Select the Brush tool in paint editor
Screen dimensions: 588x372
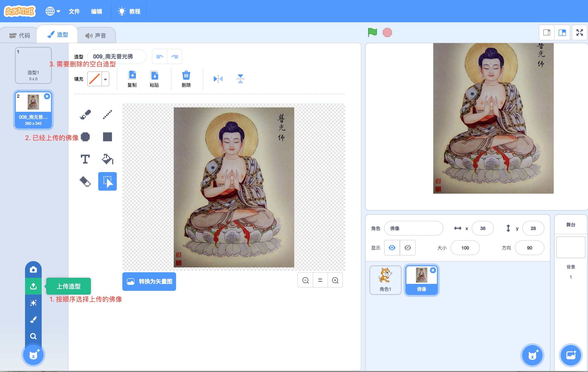(x=85, y=114)
